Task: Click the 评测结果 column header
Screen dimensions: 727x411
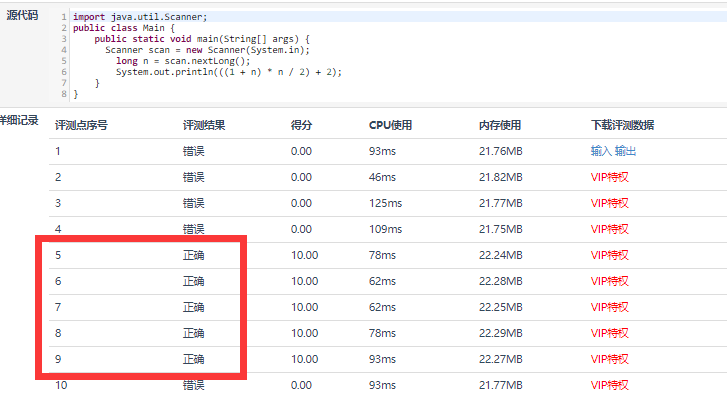Action: click(204, 125)
